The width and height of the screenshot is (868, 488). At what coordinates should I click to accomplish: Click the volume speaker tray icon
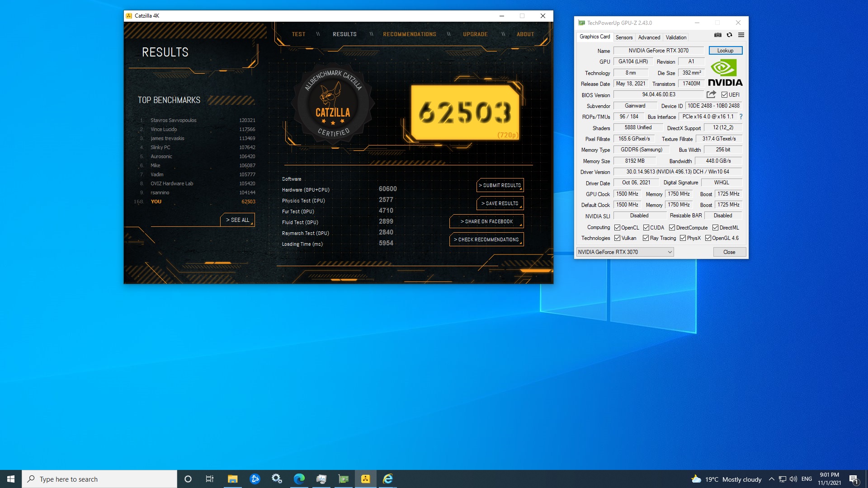793,479
